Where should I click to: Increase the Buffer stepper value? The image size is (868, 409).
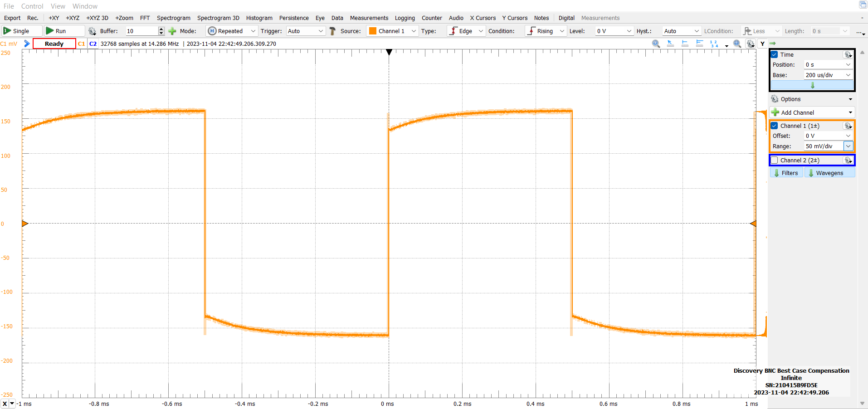(161, 29)
